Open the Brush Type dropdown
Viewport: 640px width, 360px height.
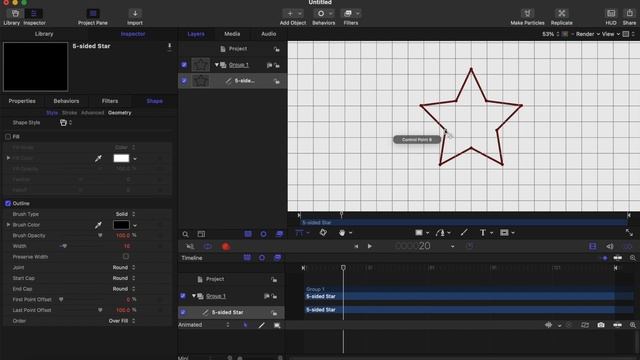pyautogui.click(x=125, y=214)
